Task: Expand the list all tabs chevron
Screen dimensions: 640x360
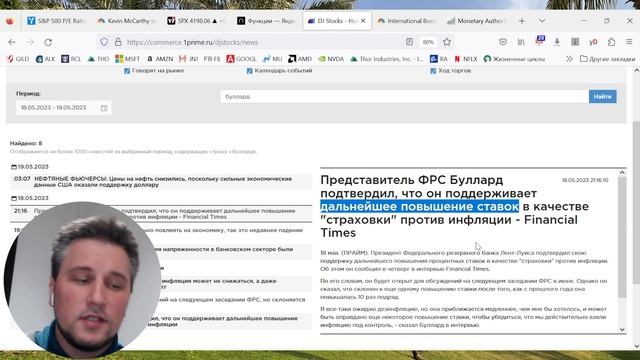Action: 542,21
